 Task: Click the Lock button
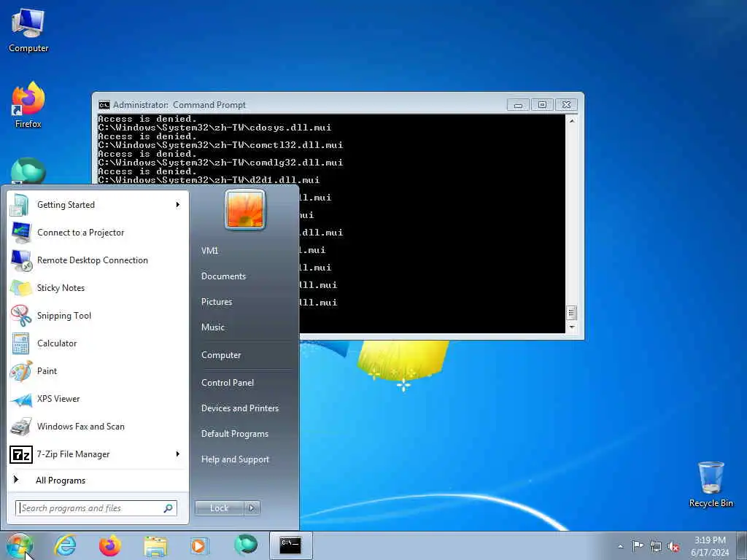[219, 508]
